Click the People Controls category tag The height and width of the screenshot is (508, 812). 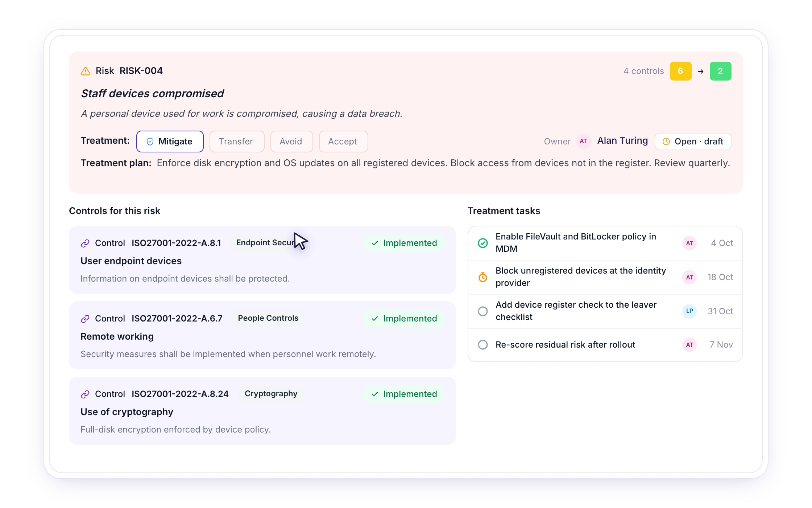(268, 318)
